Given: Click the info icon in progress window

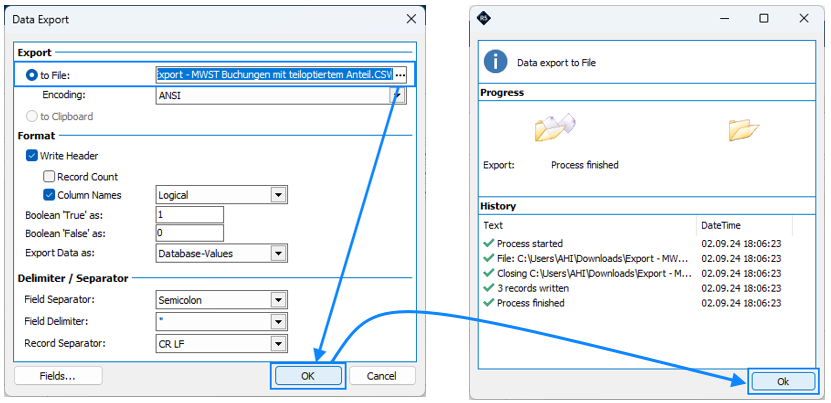Looking at the screenshot, I should tap(496, 62).
